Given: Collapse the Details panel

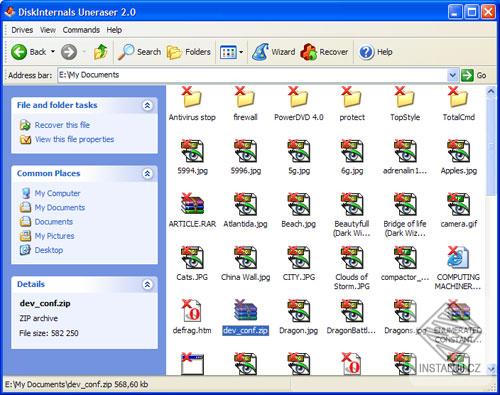Looking at the screenshot, I should [x=147, y=284].
